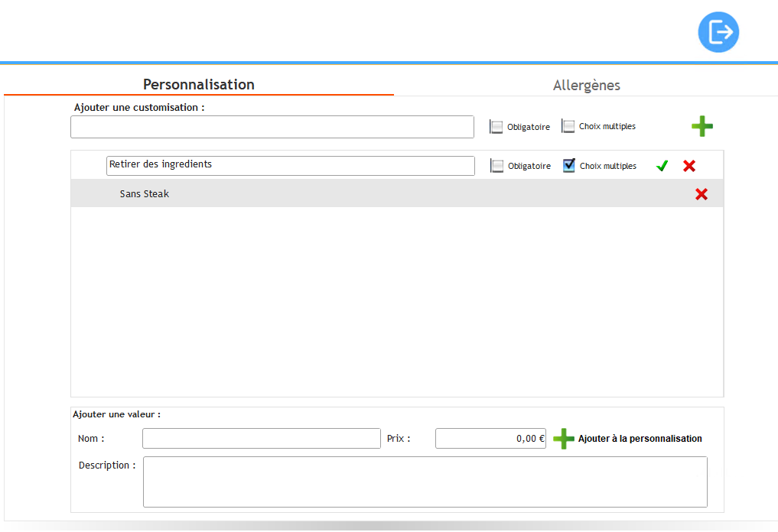Tick Choix multiples for the new customisation
The width and height of the screenshot is (778, 532).
(x=568, y=126)
